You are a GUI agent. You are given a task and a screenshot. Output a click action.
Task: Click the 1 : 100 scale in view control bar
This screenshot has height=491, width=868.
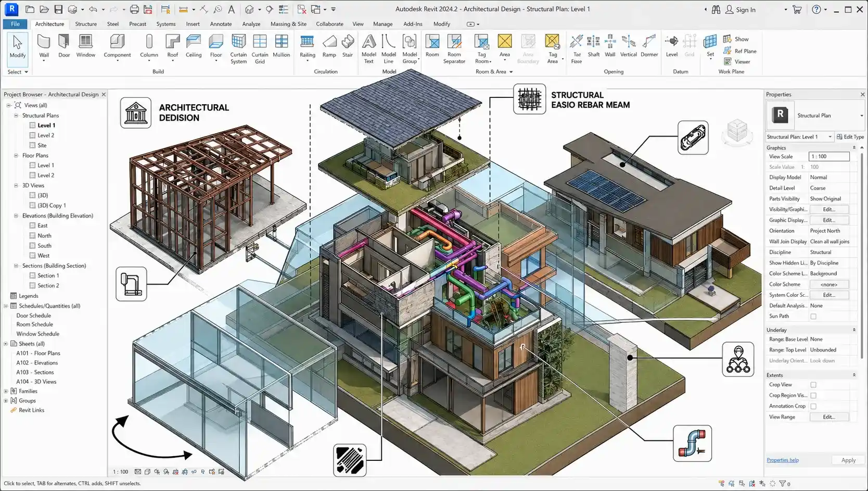coord(120,472)
